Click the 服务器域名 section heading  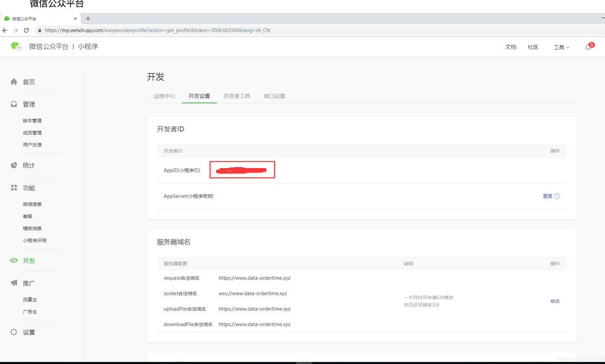pos(173,242)
